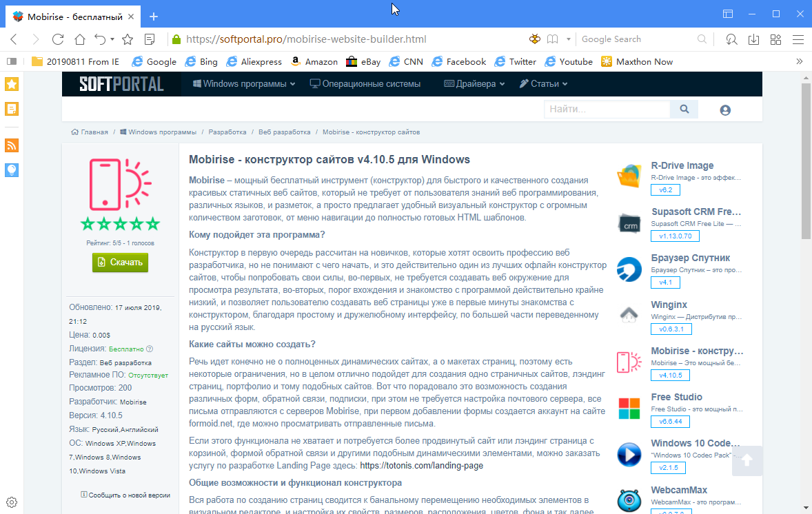Viewport: 812px width, 514px height.
Task: Click the green Скачать download button
Action: click(120, 263)
